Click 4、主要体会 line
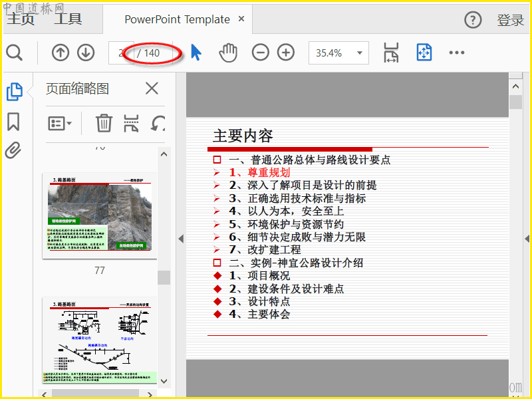Image resolution: width=532 pixels, height=399 pixels. pos(259,314)
